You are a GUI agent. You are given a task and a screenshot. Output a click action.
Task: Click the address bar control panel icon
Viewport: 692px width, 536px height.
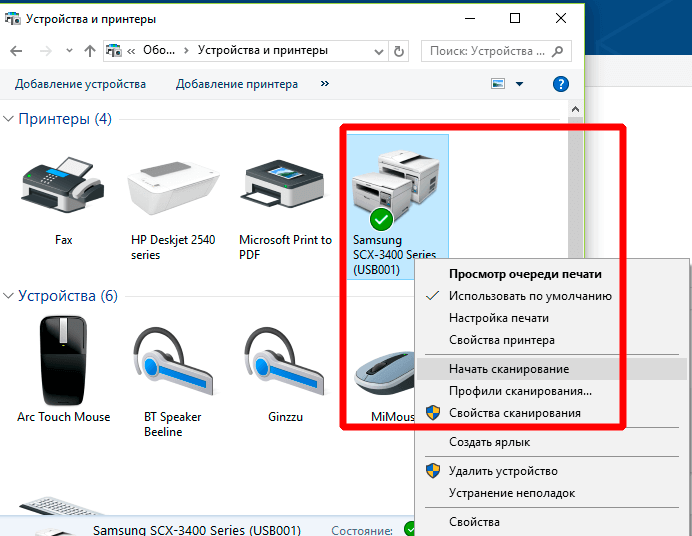(114, 51)
